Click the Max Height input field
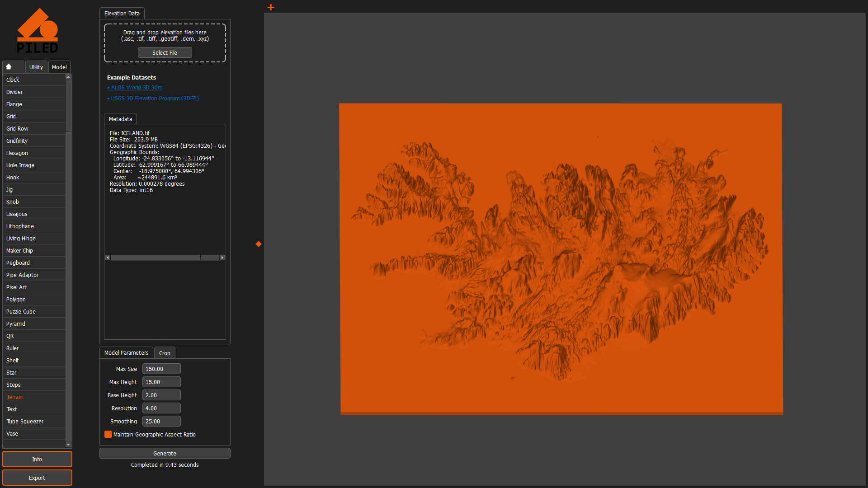The image size is (868, 488). click(161, 382)
